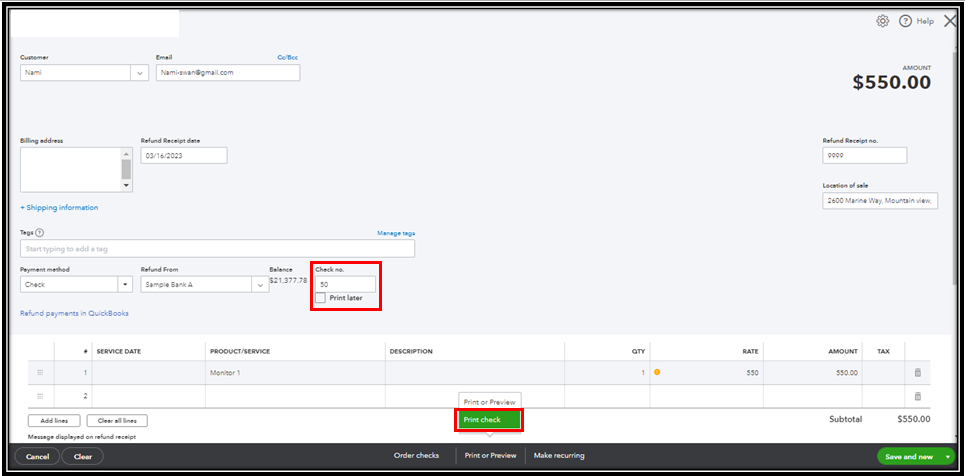Click the Monitor 1 product cell
Image resolution: width=965 pixels, height=476 pixels.
pos(295,373)
